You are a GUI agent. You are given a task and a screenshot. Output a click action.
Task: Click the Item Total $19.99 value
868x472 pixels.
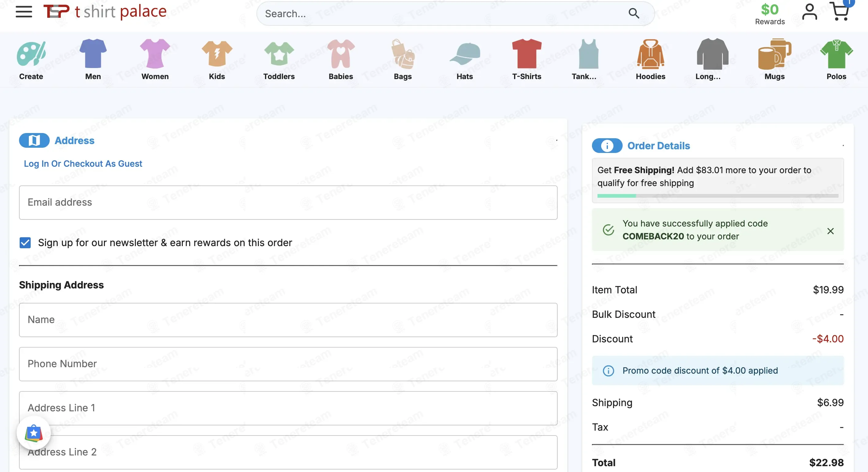tap(828, 290)
